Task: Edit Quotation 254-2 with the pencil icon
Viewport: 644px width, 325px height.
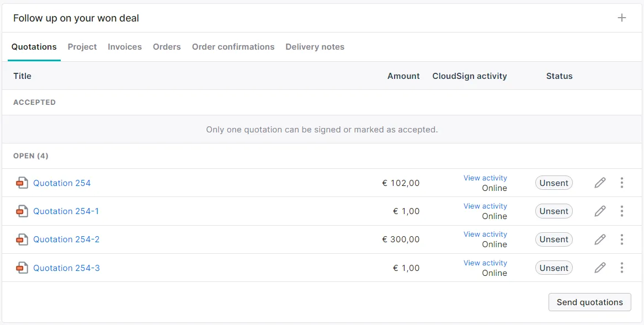Action: click(600, 239)
